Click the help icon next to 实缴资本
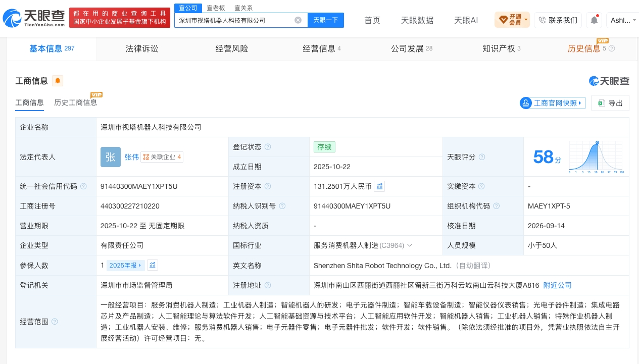The height and width of the screenshot is (364, 639). [482, 186]
